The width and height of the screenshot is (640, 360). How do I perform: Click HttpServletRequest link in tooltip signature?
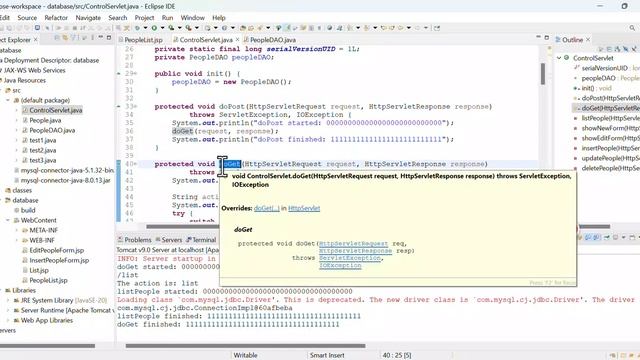[x=353, y=244]
